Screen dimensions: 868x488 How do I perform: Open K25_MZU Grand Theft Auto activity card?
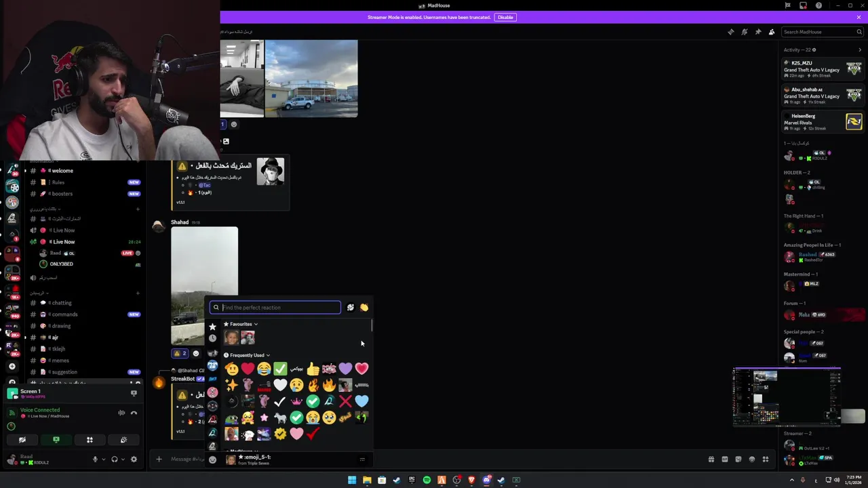[x=823, y=69]
